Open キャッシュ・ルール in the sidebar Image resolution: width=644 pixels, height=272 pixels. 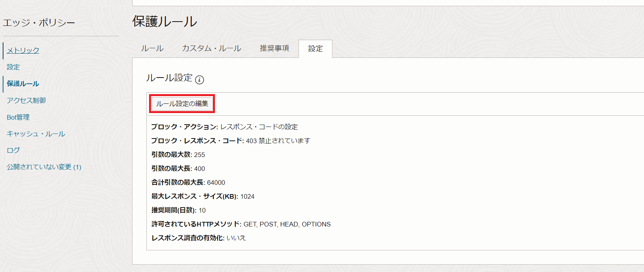36,134
